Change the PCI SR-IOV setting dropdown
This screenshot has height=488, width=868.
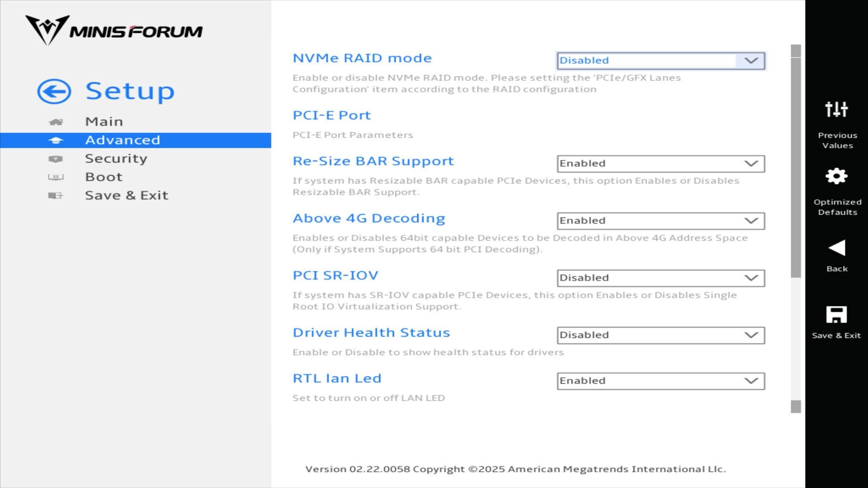(x=660, y=278)
